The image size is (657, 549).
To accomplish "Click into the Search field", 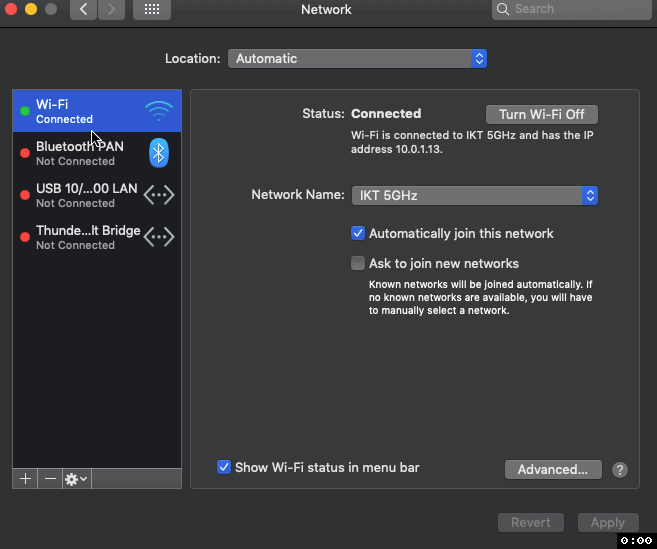I will point(572,9).
